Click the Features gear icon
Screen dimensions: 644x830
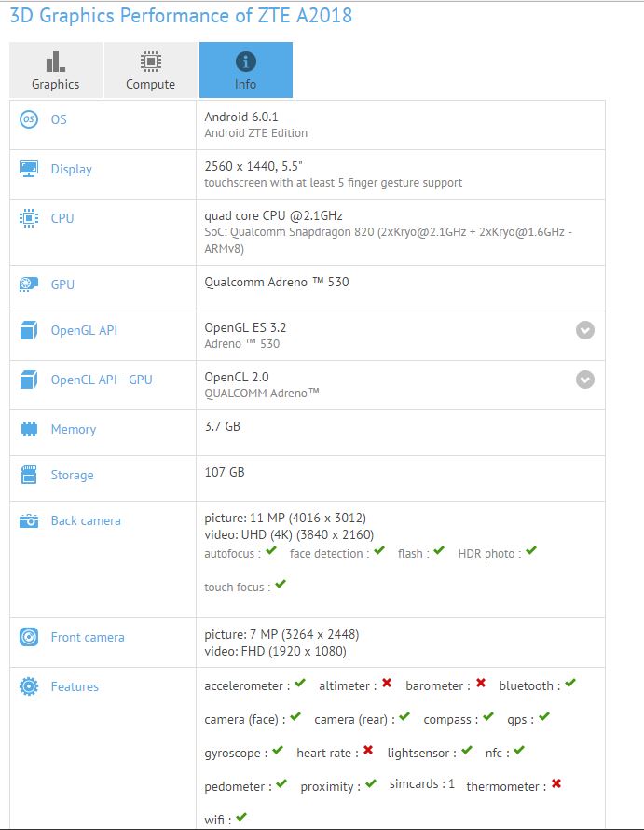29,686
